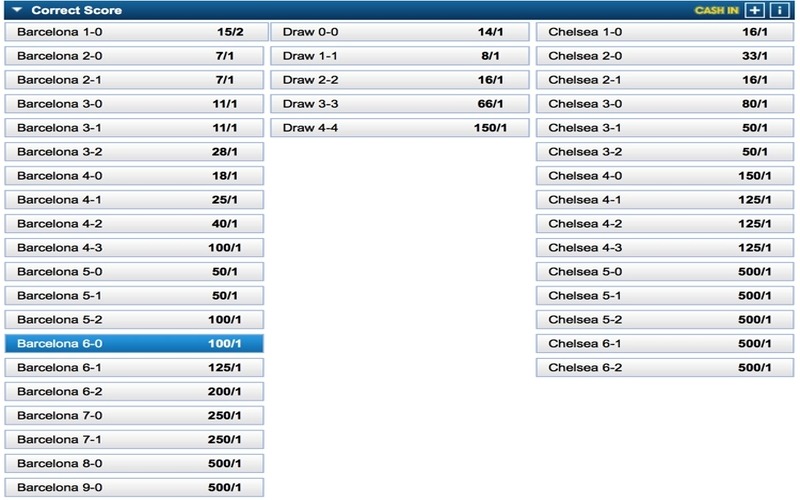Select Chelsea 1-0 at 16/1
The image size is (800, 500).
tap(665, 32)
